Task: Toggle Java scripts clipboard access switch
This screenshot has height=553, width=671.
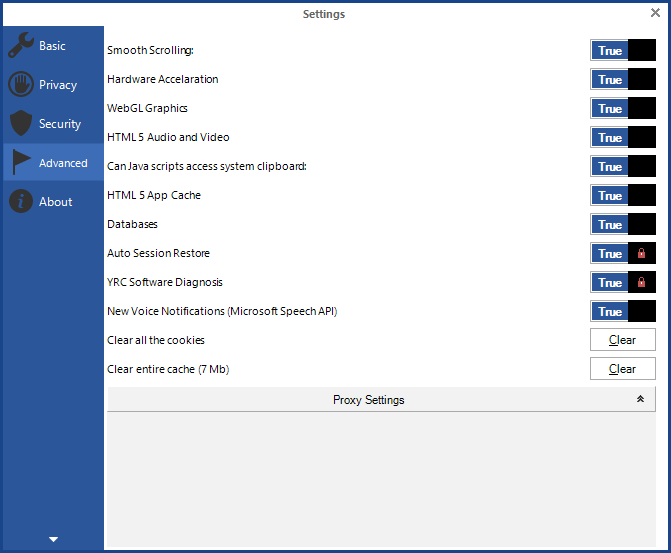Action: 623,166
